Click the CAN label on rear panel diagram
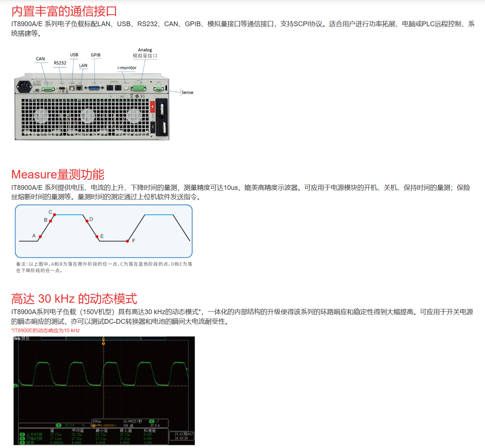Image resolution: width=485 pixels, height=448 pixels. [x=41, y=59]
